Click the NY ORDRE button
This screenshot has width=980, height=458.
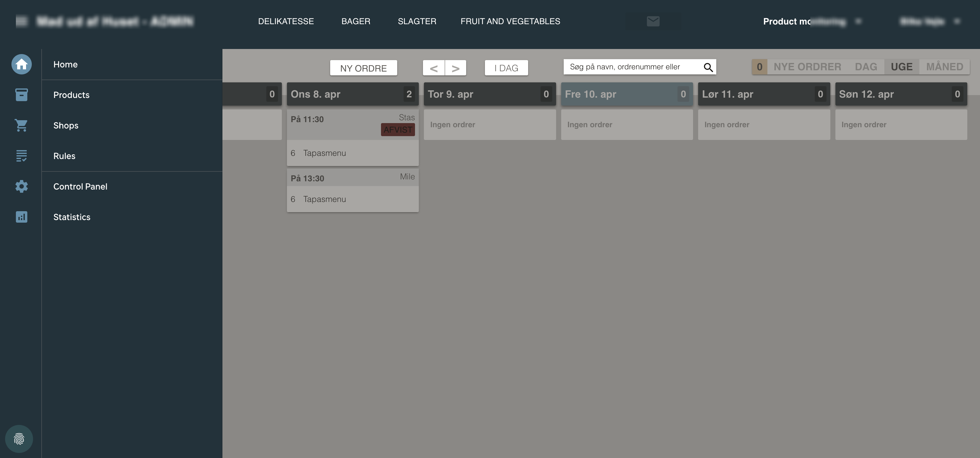363,68
